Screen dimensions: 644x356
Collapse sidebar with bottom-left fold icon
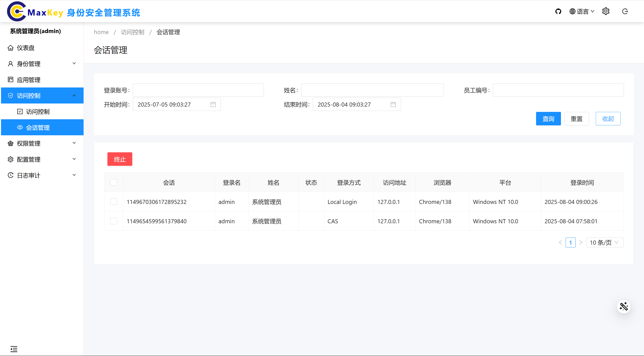click(14, 349)
